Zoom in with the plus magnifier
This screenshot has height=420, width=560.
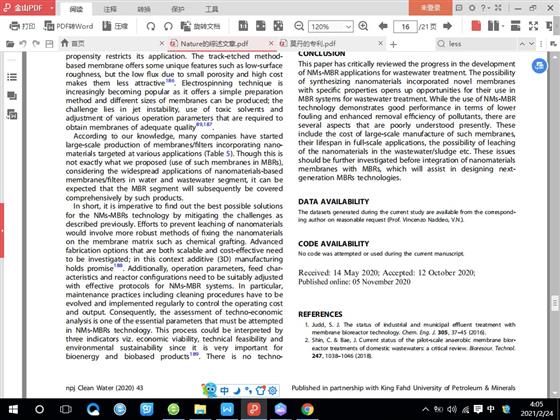(363, 26)
